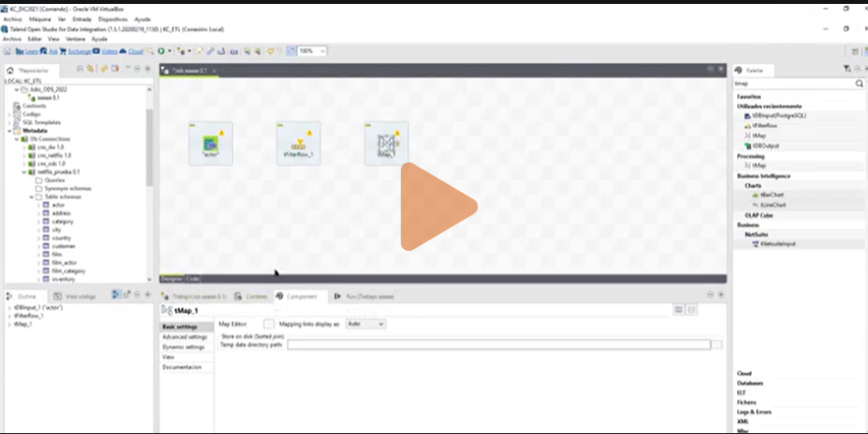Select the tFilterRow_1 component on the canvas
Viewport: 868px width, 434px height.
(x=299, y=144)
